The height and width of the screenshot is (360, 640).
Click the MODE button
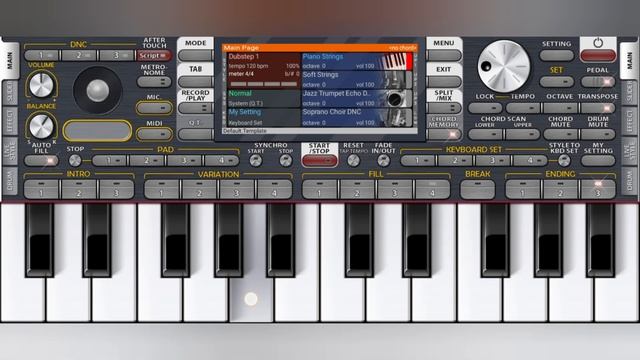tap(196, 56)
